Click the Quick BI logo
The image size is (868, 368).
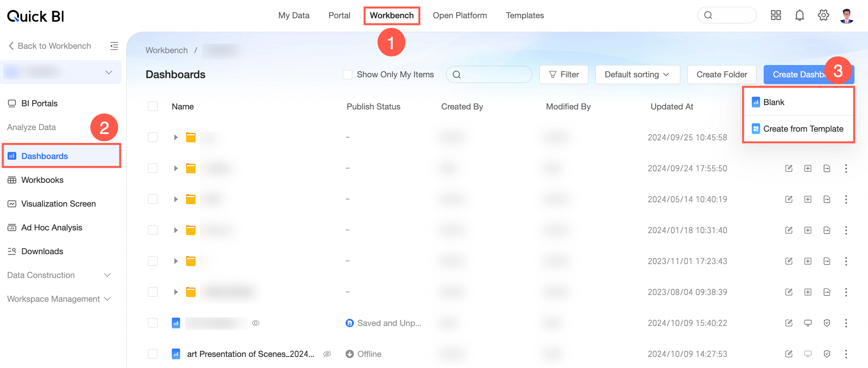tap(36, 16)
